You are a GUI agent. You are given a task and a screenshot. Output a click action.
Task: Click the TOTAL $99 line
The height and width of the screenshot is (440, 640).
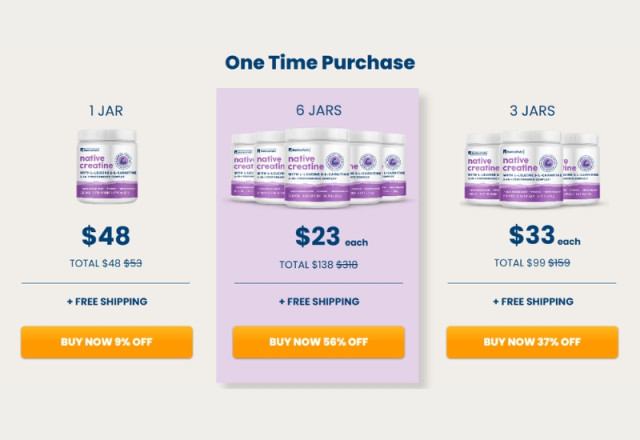point(531,263)
